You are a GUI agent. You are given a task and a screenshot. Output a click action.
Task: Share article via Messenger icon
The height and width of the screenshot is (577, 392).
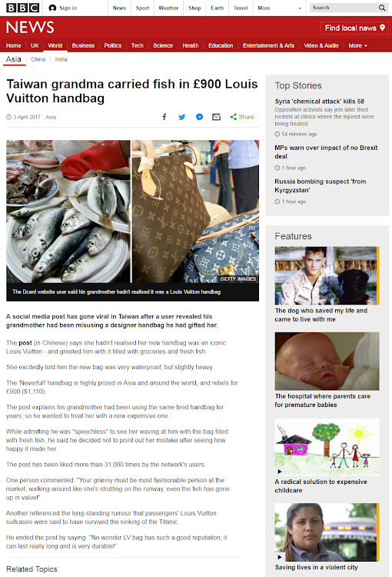pos(199,117)
